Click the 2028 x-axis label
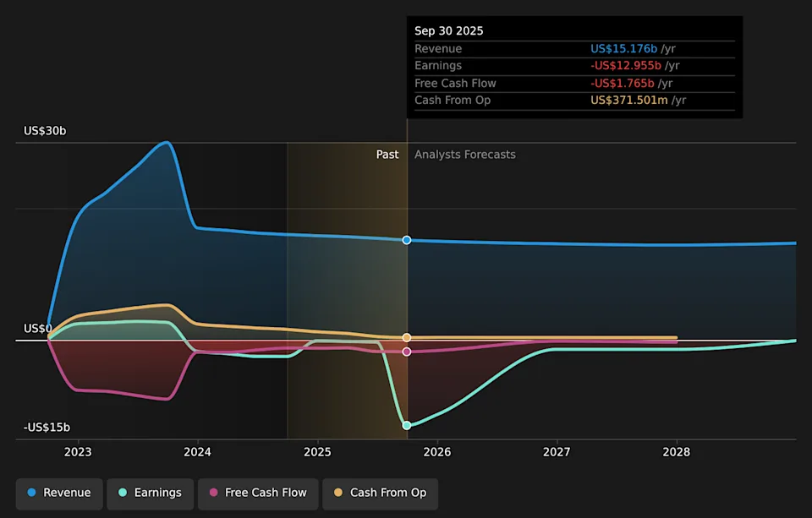The height and width of the screenshot is (518, 812). (x=677, y=452)
